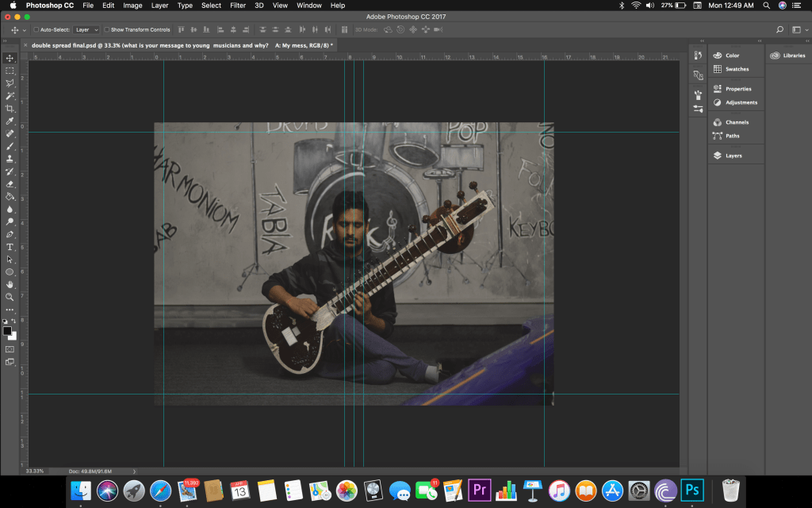Screen dimensions: 812x508
Task: Open the Layers panel
Action: (733, 156)
